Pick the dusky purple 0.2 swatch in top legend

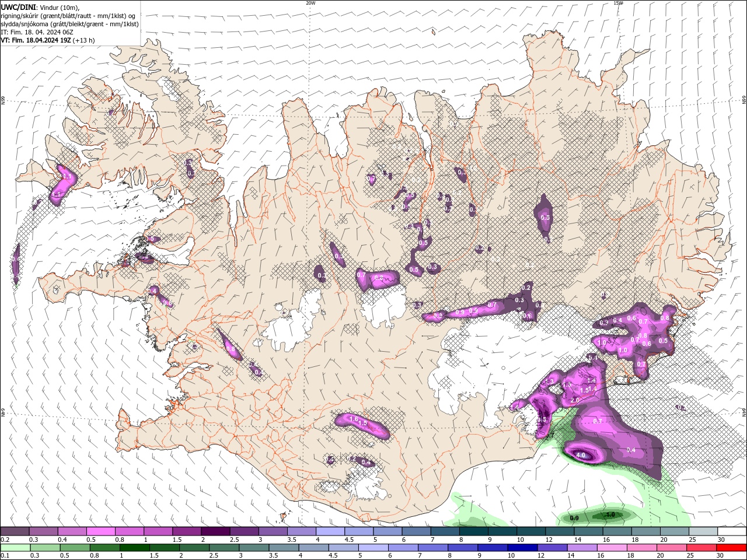click(x=15, y=531)
